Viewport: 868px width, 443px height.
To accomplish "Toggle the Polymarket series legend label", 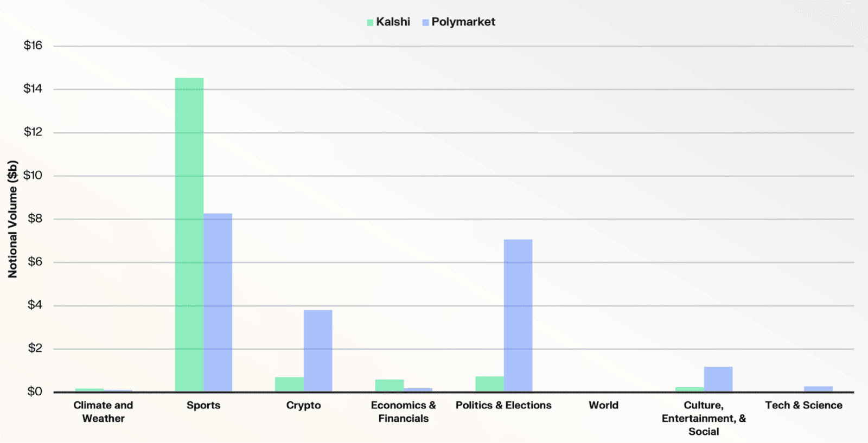I will coord(463,22).
